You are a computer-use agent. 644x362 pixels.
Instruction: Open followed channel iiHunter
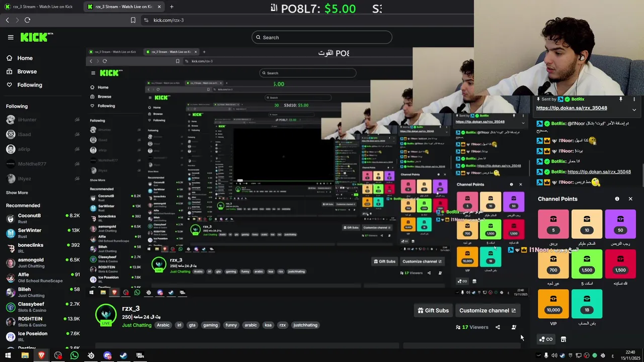pos(43,120)
